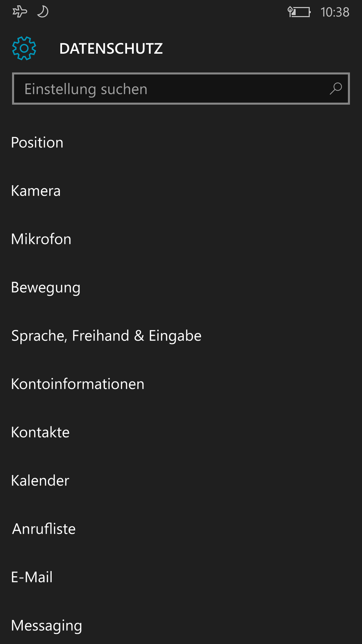Focus the Einstellung suchen search field

coord(181,89)
